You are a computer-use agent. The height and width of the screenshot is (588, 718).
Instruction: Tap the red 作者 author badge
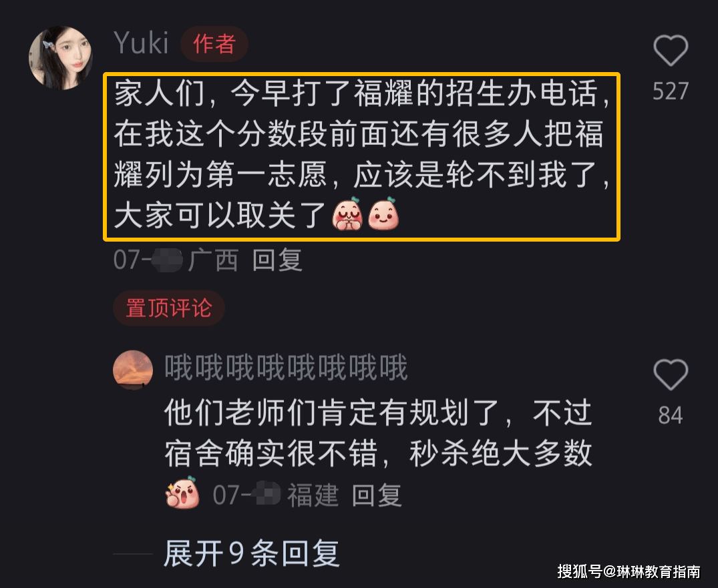point(214,44)
